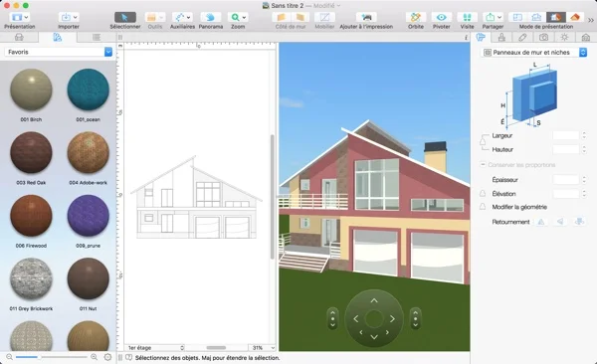The height and width of the screenshot is (364, 597).
Task: Start Visite walkthrough mode
Action: click(467, 17)
